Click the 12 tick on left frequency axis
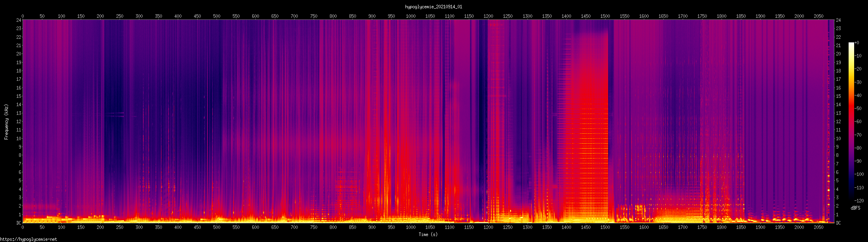 [x=18, y=122]
